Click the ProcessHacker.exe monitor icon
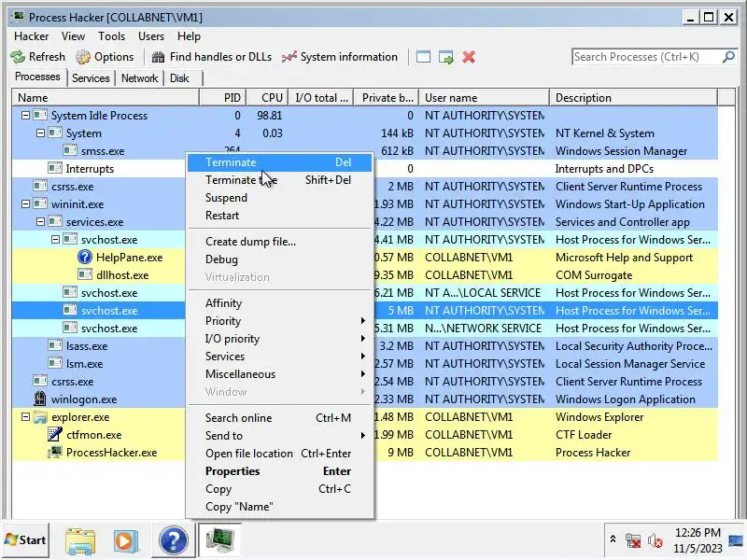Screen dimensions: 747x560 pos(55,453)
